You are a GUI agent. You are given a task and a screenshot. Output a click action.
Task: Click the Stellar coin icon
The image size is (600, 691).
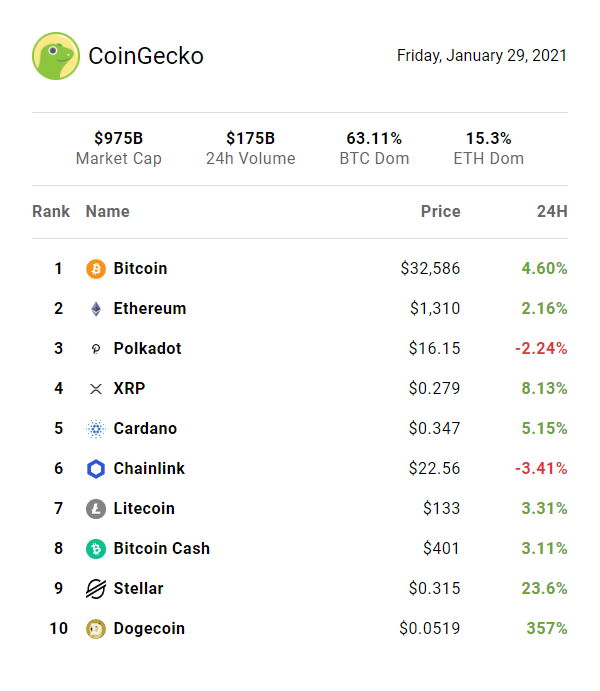[x=96, y=589]
